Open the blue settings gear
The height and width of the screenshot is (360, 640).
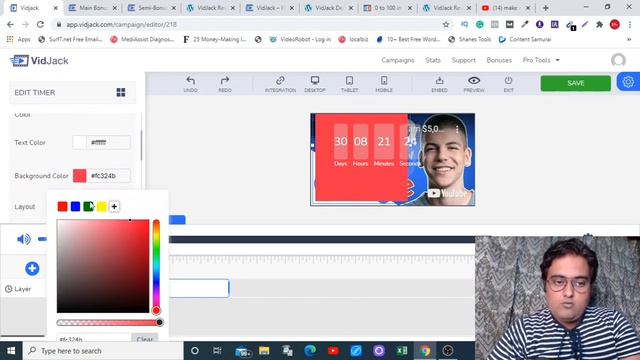628,82
